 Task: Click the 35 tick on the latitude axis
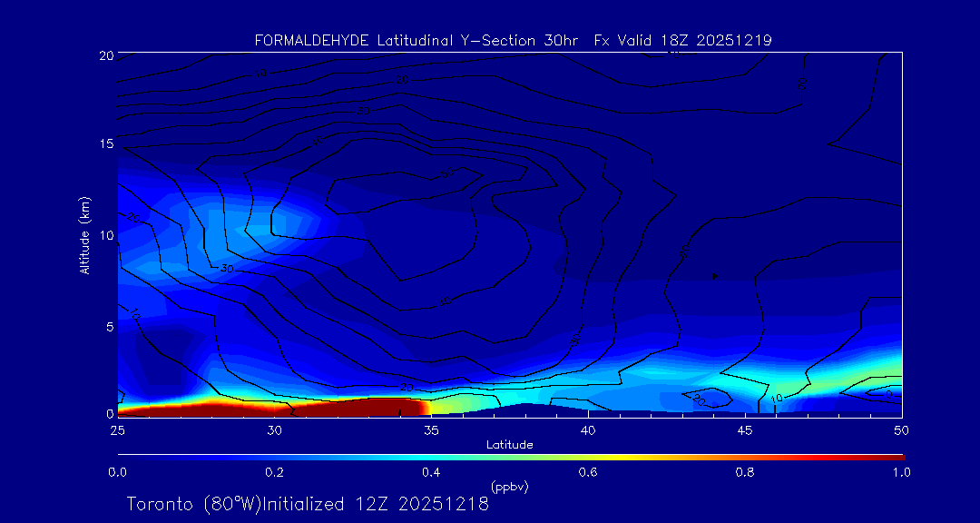point(431,430)
